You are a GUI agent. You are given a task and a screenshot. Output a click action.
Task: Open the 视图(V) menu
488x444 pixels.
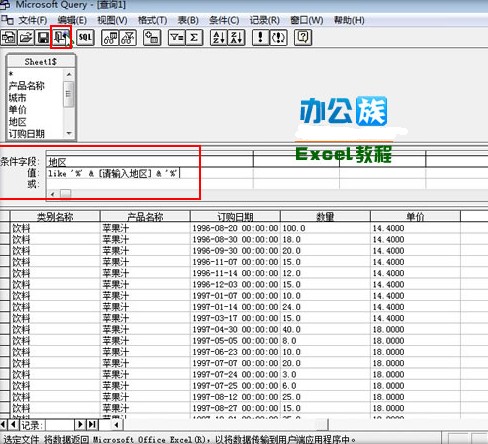click(112, 20)
